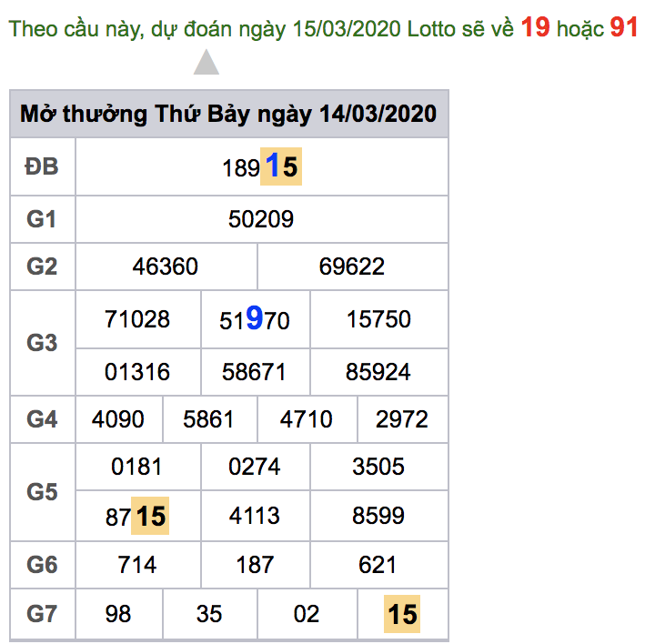Viewport: 655px width, 644px height.
Task: Click the G7 result 98
Action: point(118,614)
